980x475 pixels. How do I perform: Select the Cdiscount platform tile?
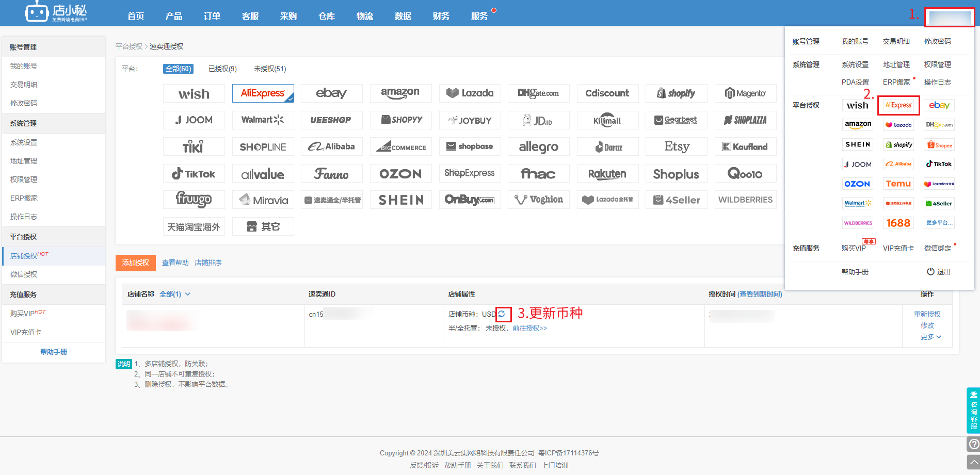click(608, 93)
